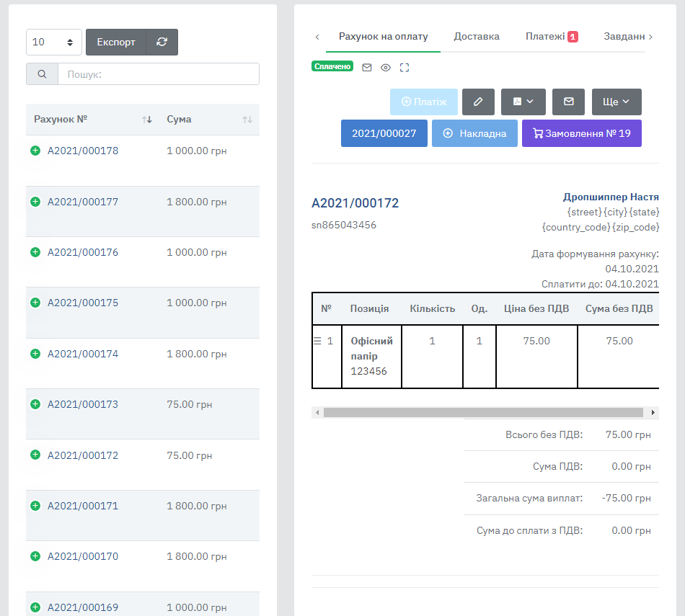Click the refresh icon next to Експорт
The width and height of the screenshot is (685, 616).
pyautogui.click(x=162, y=42)
